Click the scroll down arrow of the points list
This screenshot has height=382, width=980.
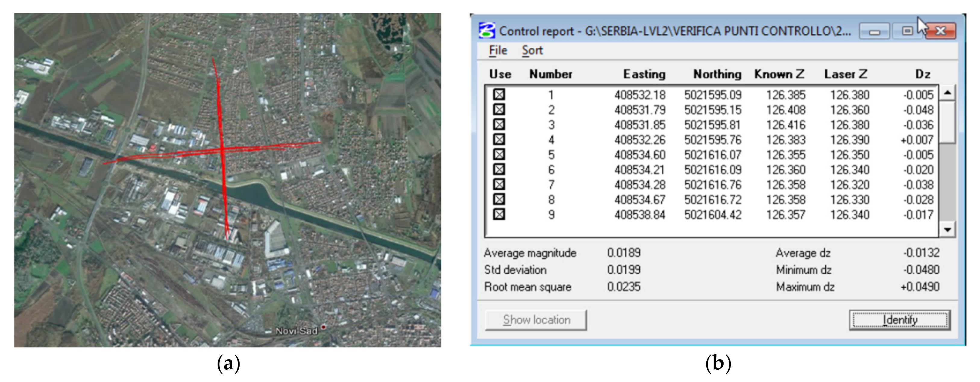(947, 230)
